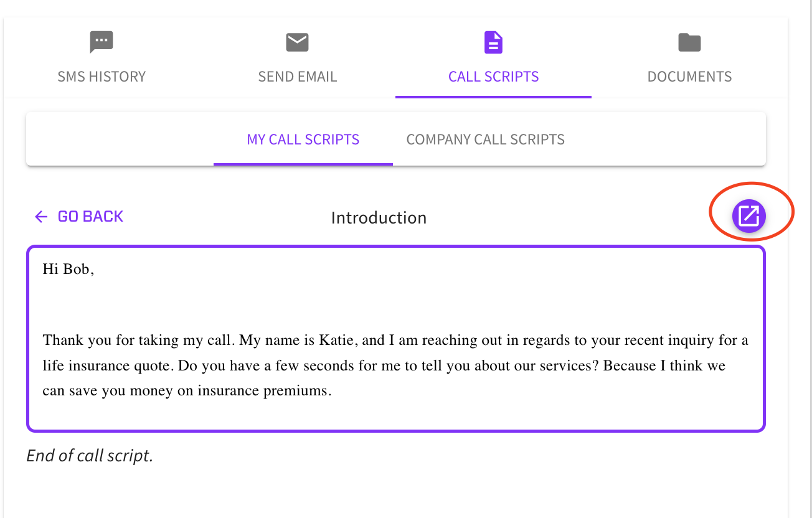Click inside the script paragraph about life insurance
812x518 pixels.
pos(395,365)
